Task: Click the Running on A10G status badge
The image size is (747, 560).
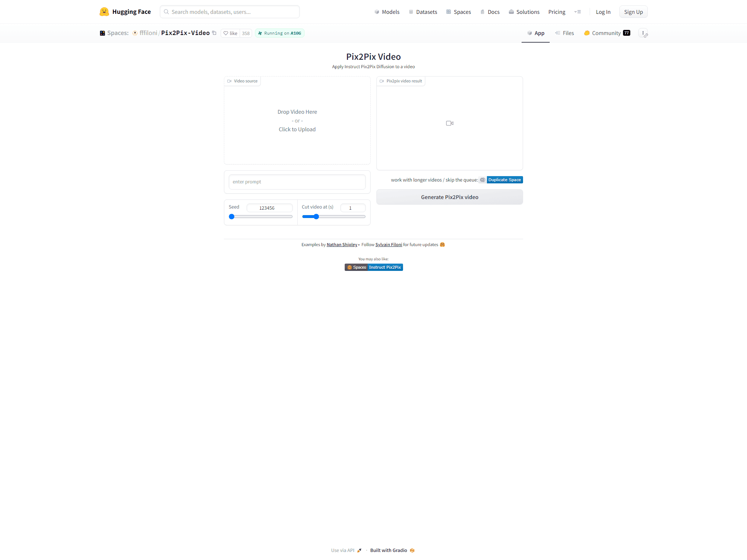Action: (x=280, y=33)
